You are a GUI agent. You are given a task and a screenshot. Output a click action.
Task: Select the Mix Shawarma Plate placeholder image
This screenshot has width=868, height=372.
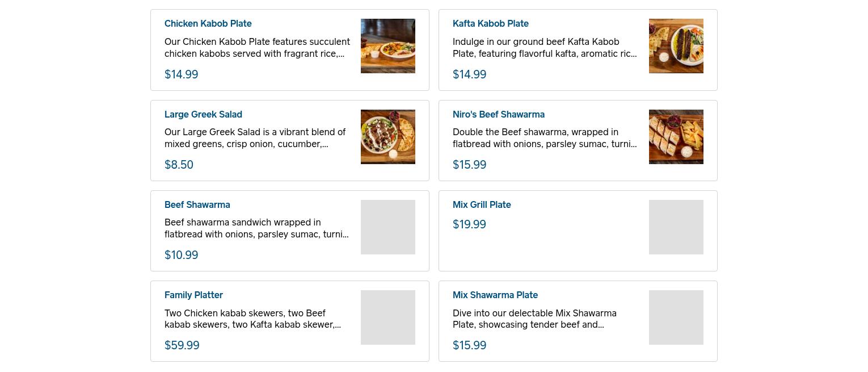(676, 317)
